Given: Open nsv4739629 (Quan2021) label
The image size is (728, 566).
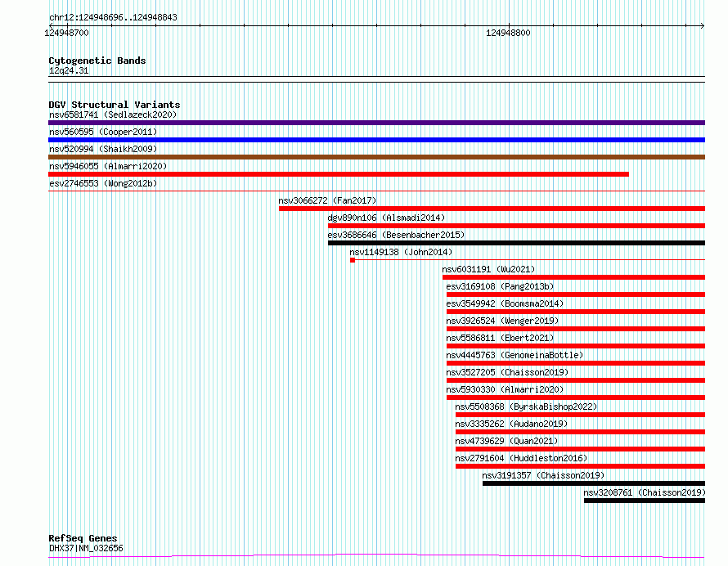Looking at the screenshot, I should point(506,441).
